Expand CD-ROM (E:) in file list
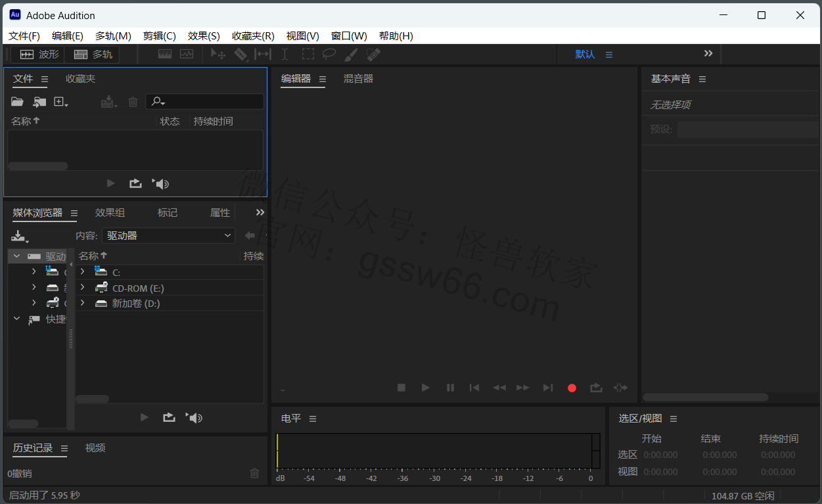 (82, 287)
